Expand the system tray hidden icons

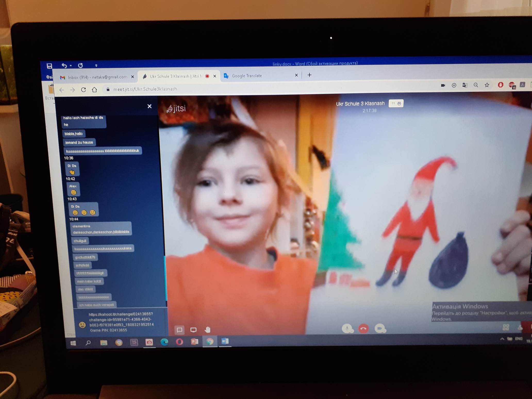(x=502, y=339)
